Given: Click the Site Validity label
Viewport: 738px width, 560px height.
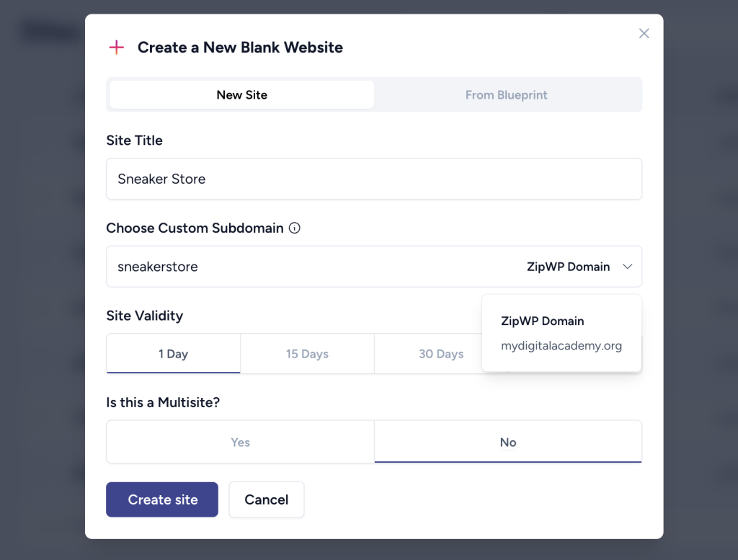Looking at the screenshot, I should pyautogui.click(x=145, y=316).
